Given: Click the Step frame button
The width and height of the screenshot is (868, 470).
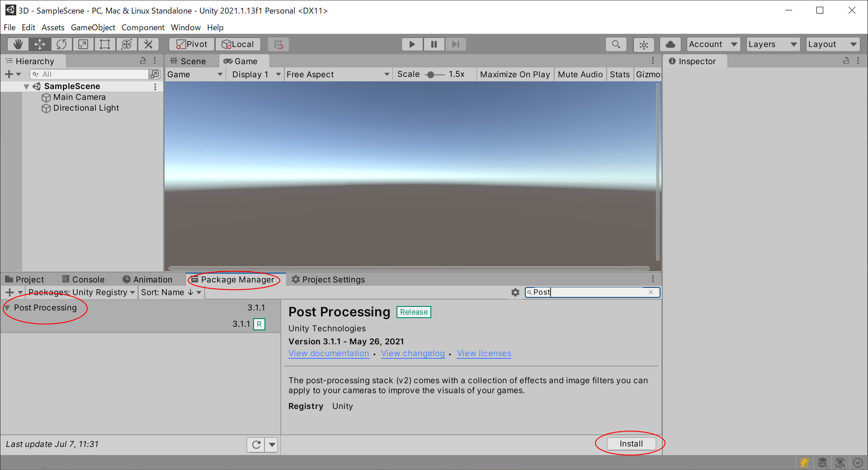Looking at the screenshot, I should (456, 44).
